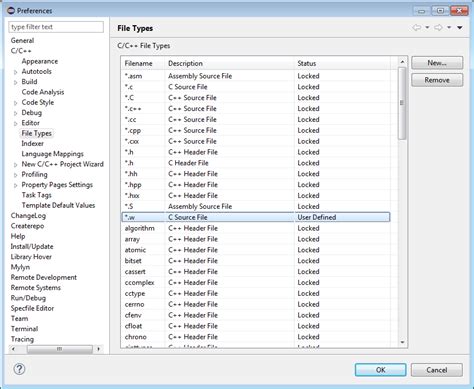474x389 pixels.
Task: Select Terminal preferences category
Action: (x=24, y=329)
